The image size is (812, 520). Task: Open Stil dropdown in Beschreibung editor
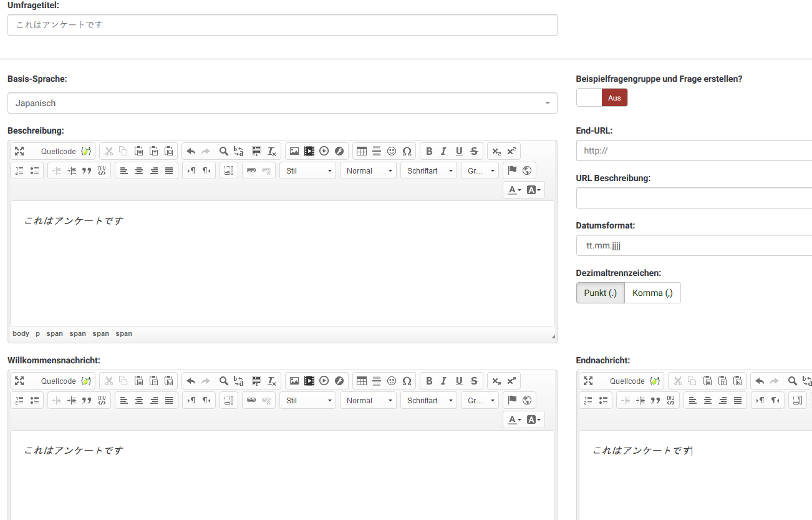(x=307, y=170)
